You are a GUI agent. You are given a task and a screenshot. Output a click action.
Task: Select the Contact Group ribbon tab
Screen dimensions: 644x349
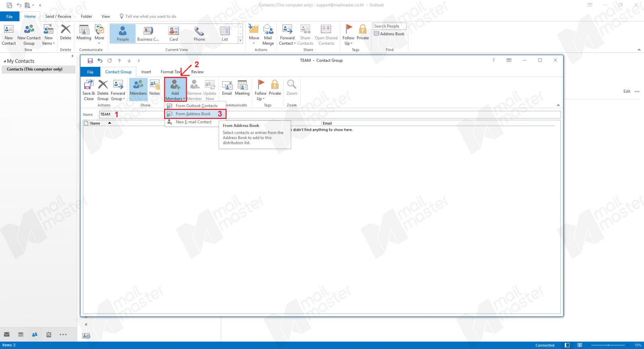coord(118,72)
